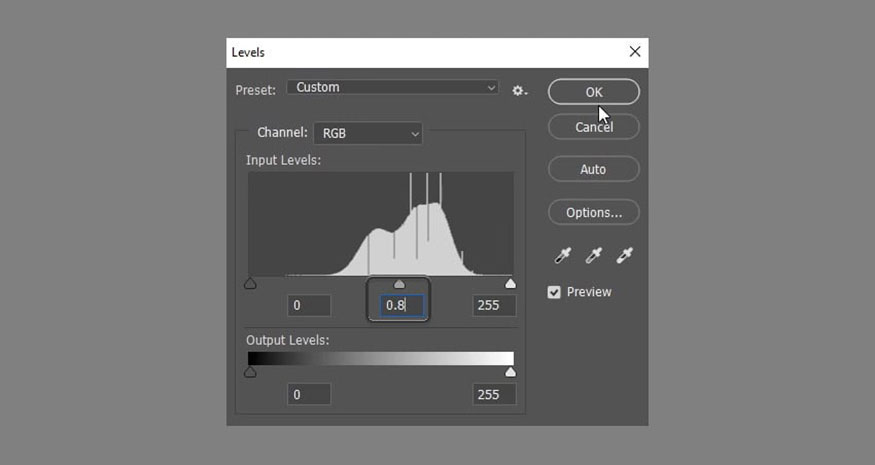Close the Levels dialog window
The height and width of the screenshot is (465, 875).
634,52
